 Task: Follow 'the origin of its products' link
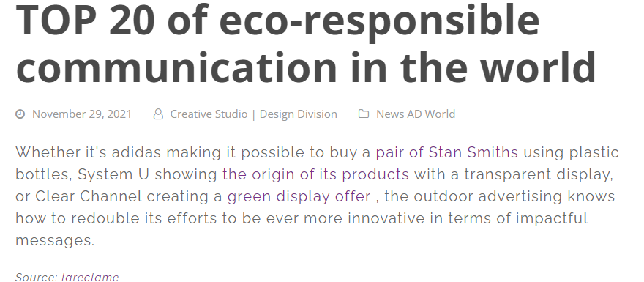[315, 175]
